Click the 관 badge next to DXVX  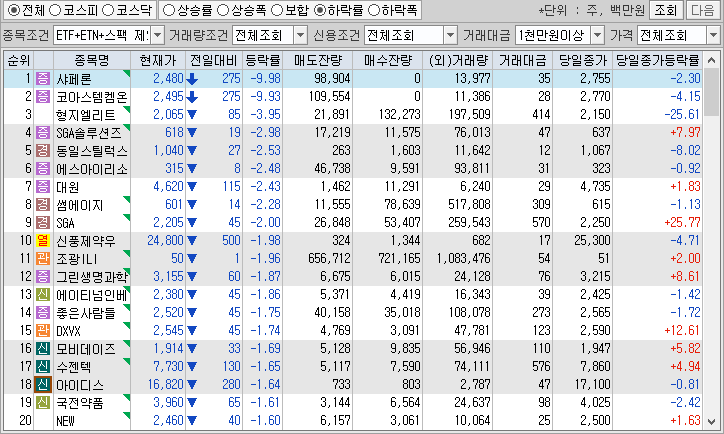pyautogui.click(x=43, y=331)
